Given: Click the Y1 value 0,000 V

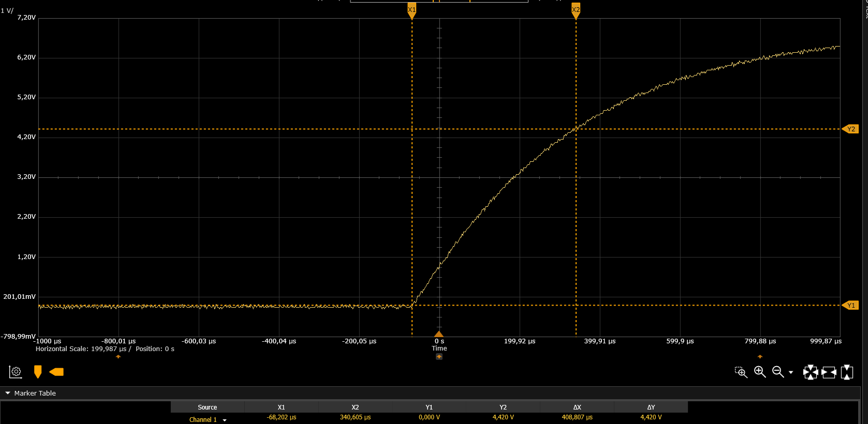Looking at the screenshot, I should click(429, 417).
